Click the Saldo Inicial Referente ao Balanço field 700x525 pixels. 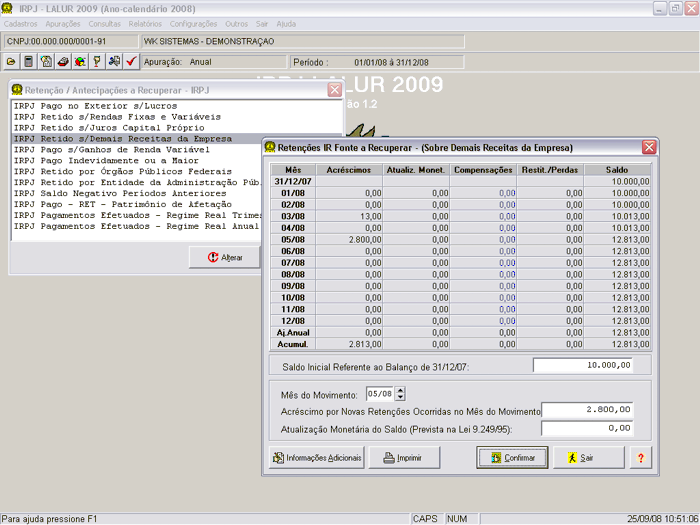(583, 365)
